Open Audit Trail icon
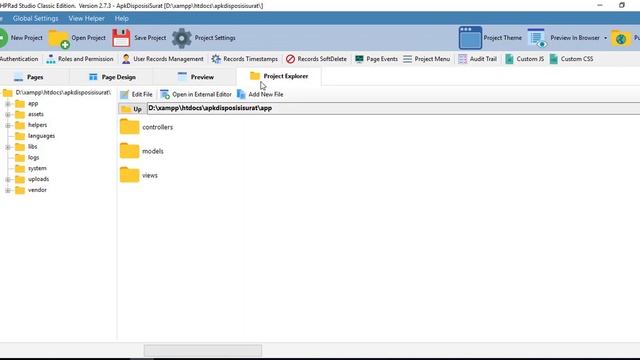Image resolution: width=640 pixels, height=360 pixels. coord(462,59)
